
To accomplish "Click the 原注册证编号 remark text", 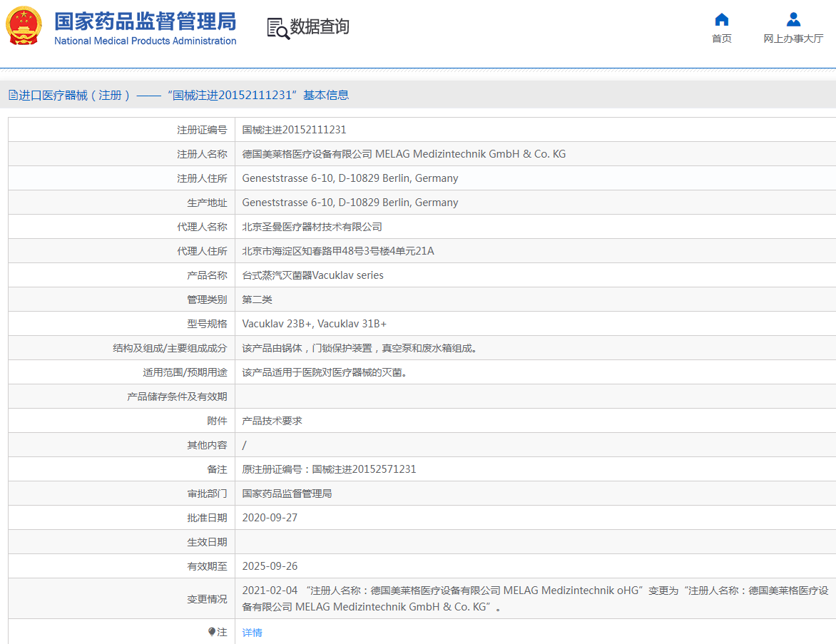I will tap(329, 469).
